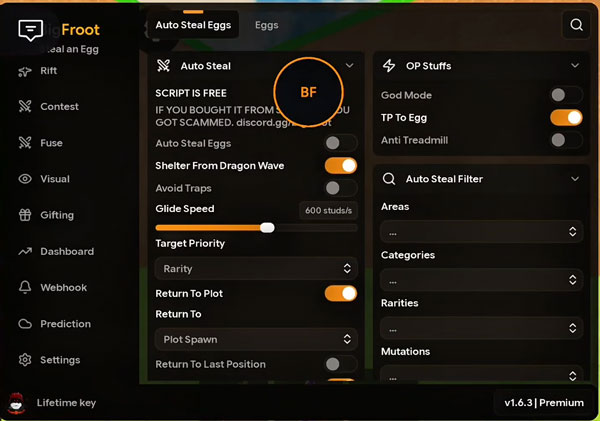Go to the Prediction page
The height and width of the screenshot is (421, 600).
click(65, 324)
